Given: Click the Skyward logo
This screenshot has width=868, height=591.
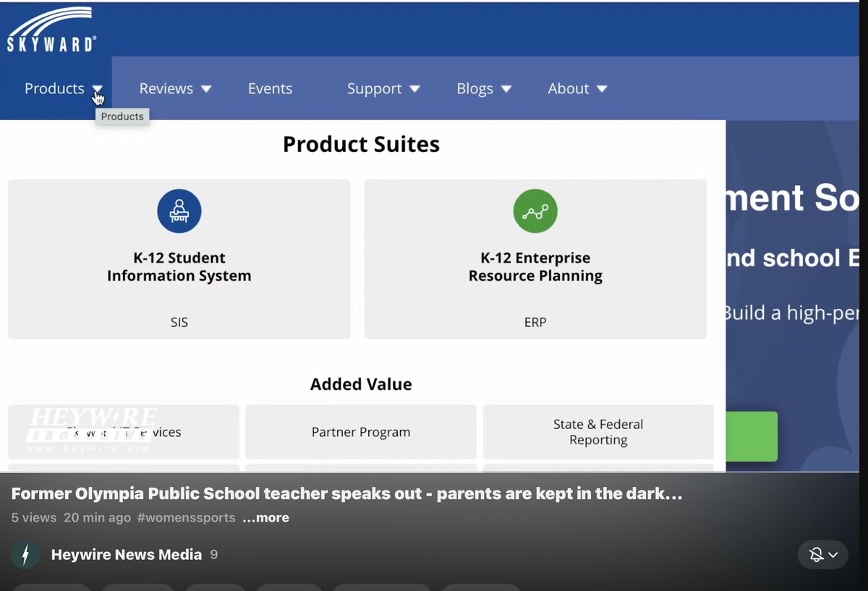Looking at the screenshot, I should click(x=51, y=29).
